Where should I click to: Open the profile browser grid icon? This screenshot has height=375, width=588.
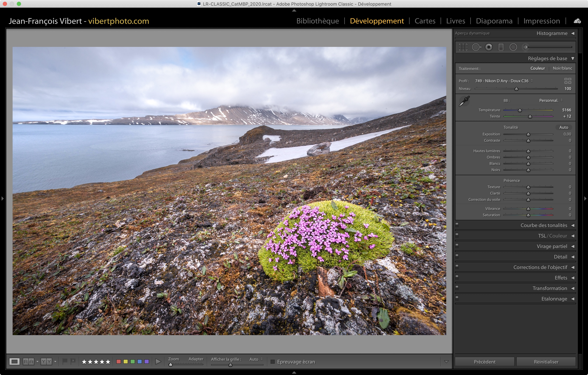(x=568, y=81)
